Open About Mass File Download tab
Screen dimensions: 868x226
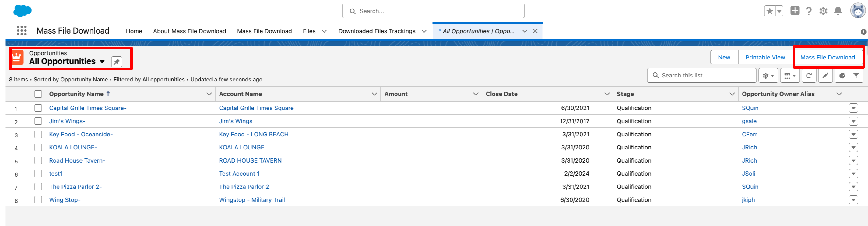coord(189,31)
